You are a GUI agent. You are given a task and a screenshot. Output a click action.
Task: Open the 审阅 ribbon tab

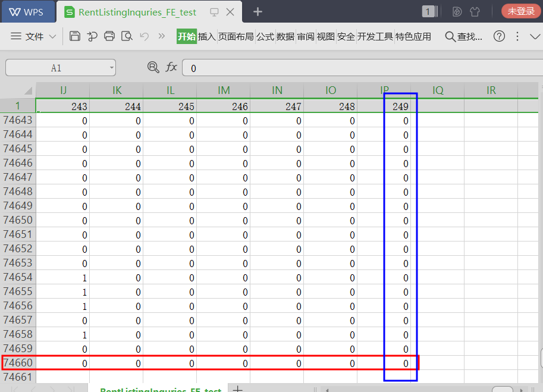click(306, 36)
